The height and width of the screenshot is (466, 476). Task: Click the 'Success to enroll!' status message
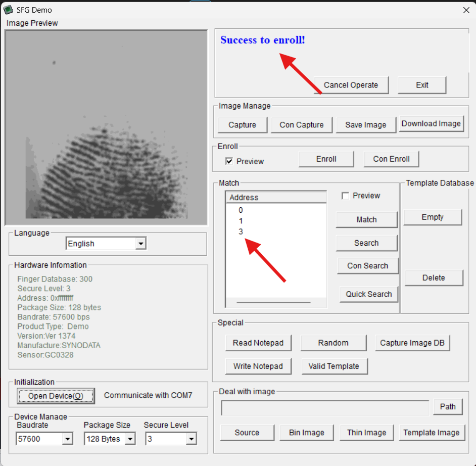(x=263, y=40)
